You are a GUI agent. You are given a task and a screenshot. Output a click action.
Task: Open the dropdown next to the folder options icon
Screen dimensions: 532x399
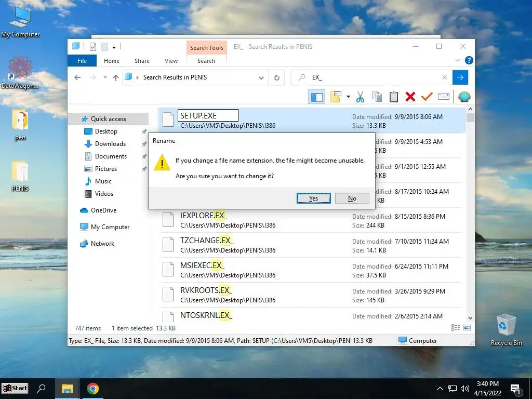(348, 97)
